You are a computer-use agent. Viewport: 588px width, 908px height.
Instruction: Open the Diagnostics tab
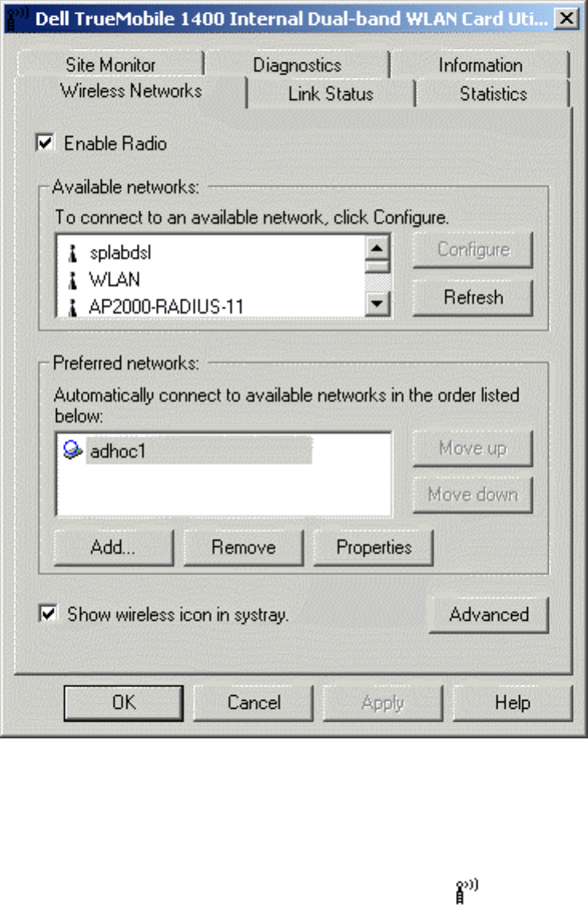(297, 65)
